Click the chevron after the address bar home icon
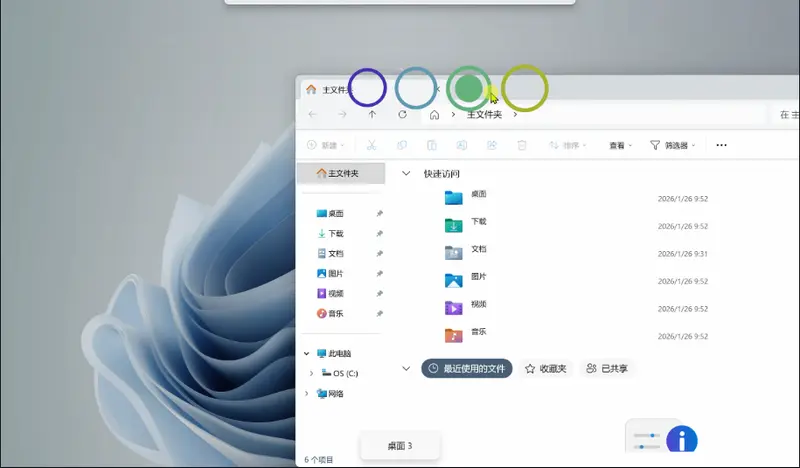Image resolution: width=800 pixels, height=468 pixels. pyautogui.click(x=453, y=115)
